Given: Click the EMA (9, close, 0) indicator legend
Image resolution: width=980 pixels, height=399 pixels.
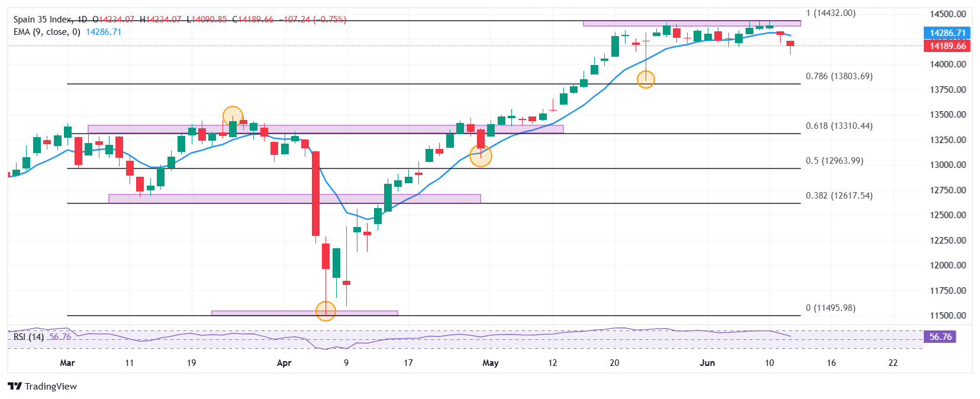Looking at the screenshot, I should 47,32.
